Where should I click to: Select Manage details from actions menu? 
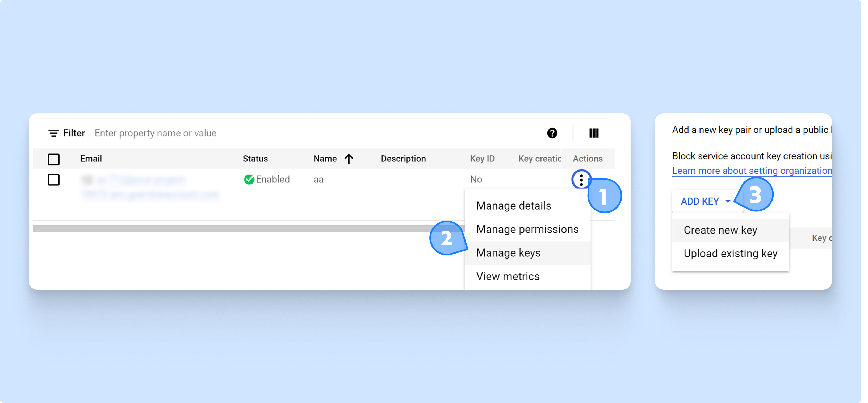tap(514, 206)
